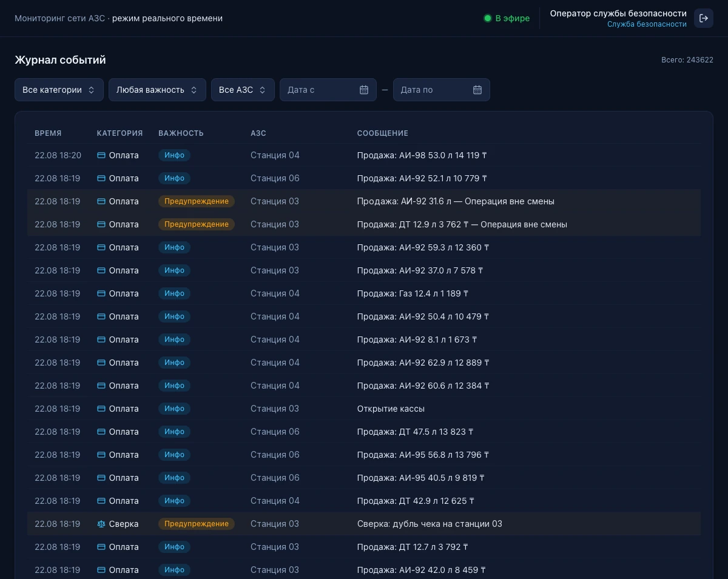The width and height of the screenshot is (728, 579).
Task: Click 'Станция 06' in 'АИ-92 52.1 л' row
Action: [x=275, y=178]
